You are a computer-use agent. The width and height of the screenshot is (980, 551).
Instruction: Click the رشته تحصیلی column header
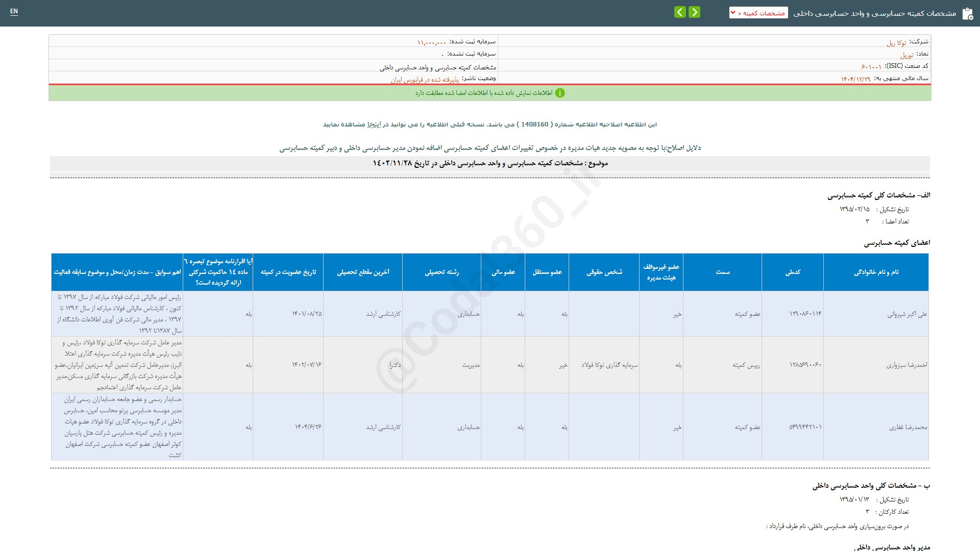point(442,272)
